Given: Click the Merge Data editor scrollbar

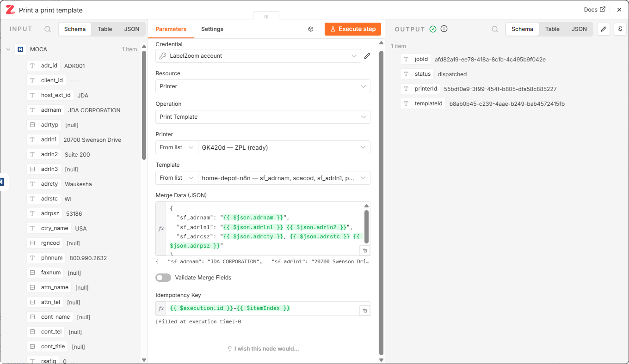Looking at the screenshot, I should click(367, 226).
